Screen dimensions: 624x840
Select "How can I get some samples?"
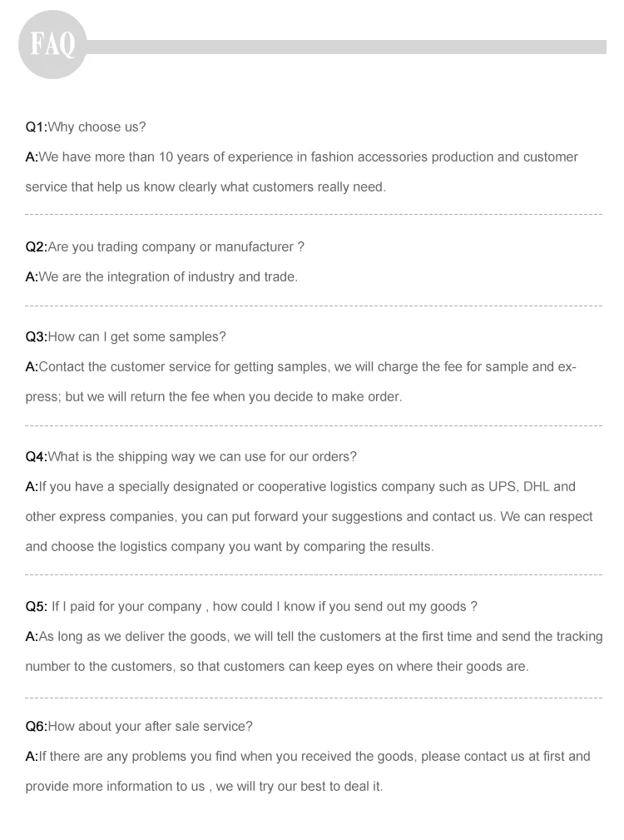[x=137, y=337]
